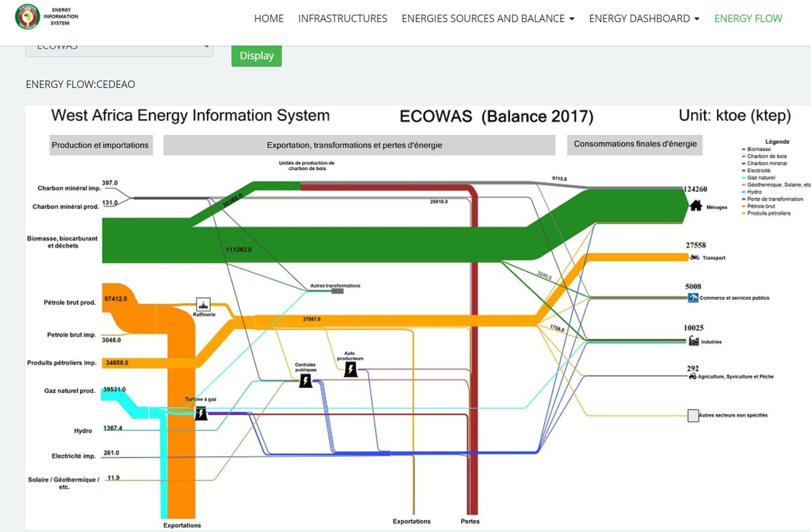
Task: Click the Electricité imp. label
Action: point(74,456)
